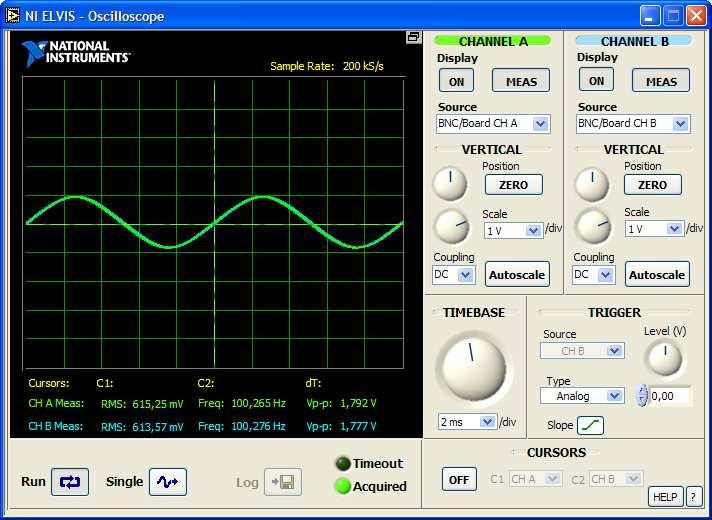Open Channel B Scale 1 V dropdown
The image size is (712, 520).
click(654, 228)
